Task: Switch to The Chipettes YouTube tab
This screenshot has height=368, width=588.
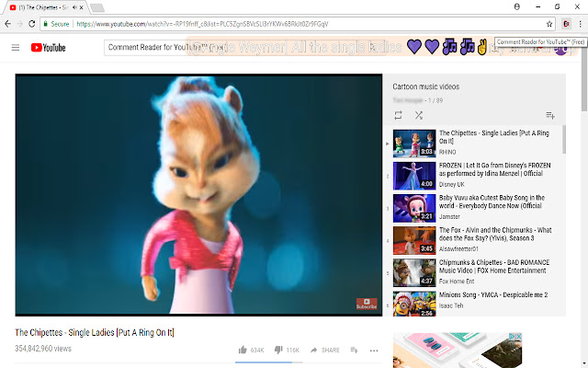Action: coord(43,7)
